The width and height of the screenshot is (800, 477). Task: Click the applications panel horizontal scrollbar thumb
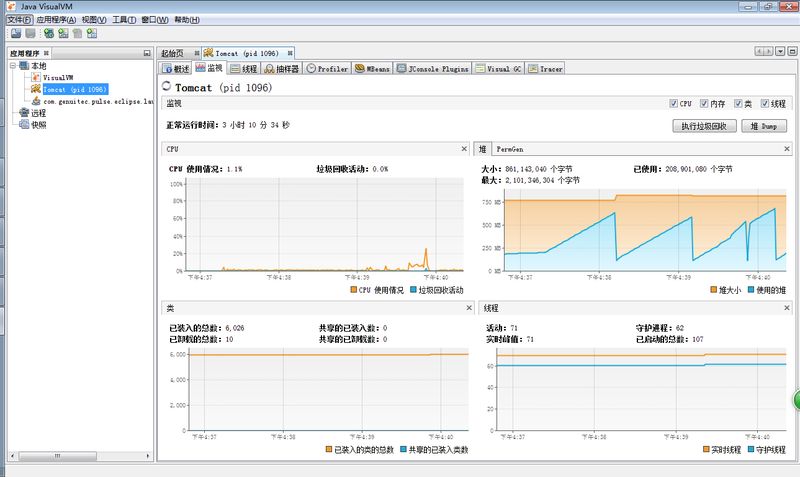click(57, 456)
